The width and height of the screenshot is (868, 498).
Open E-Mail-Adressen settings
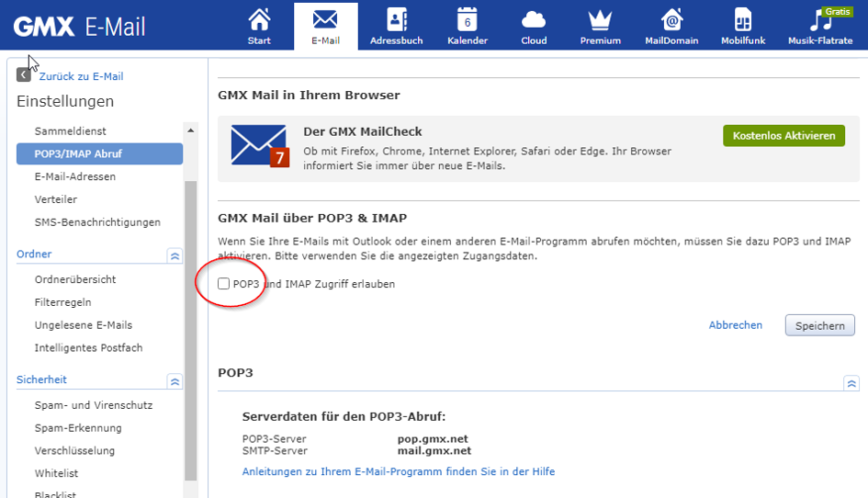[75, 176]
